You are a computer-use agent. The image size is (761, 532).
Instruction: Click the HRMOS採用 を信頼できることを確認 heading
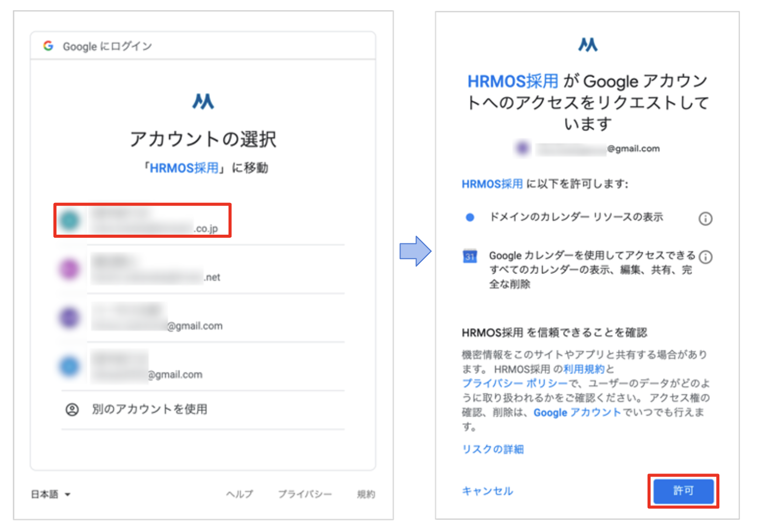click(x=555, y=333)
